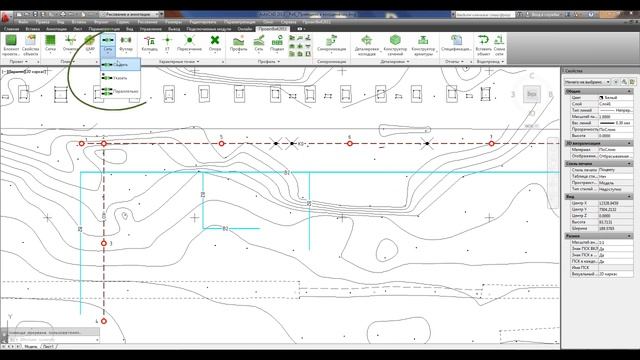
Task: Click the Слой value field
Action: coord(616,104)
